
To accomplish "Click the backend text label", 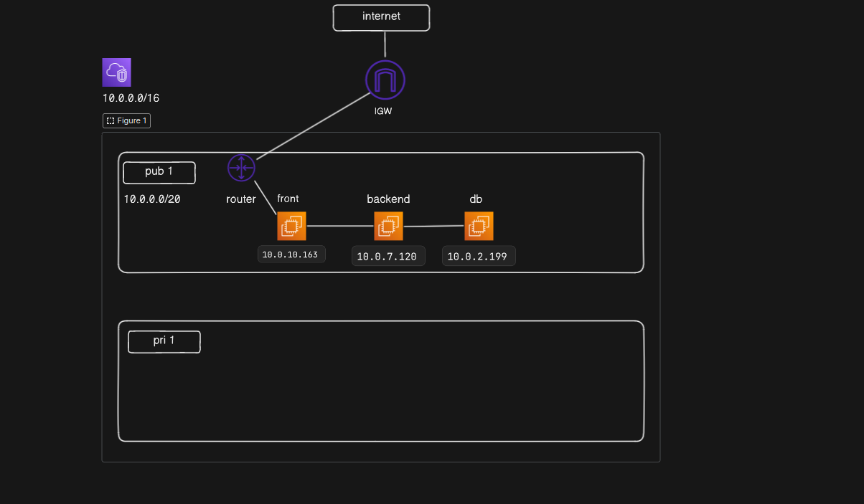I will tap(388, 199).
